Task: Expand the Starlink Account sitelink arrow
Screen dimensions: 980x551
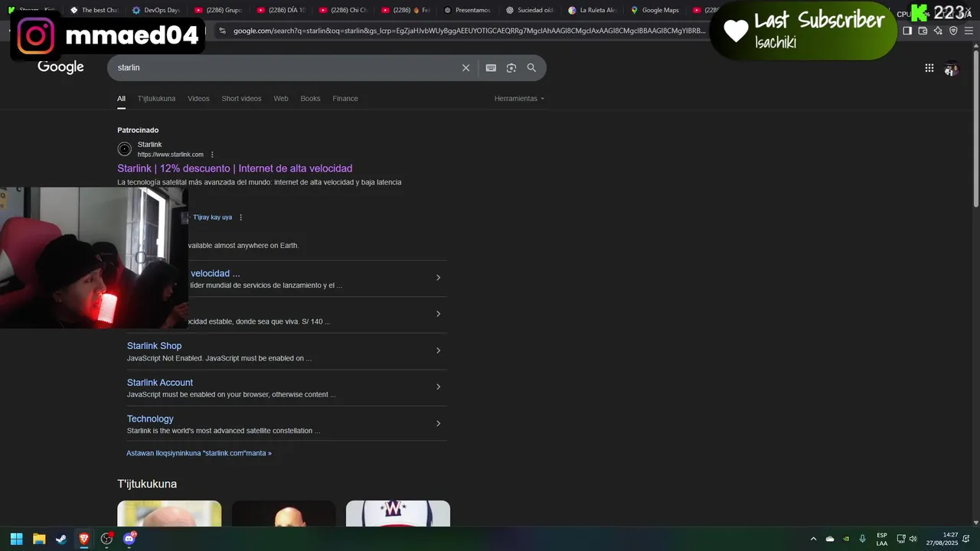Action: click(438, 386)
